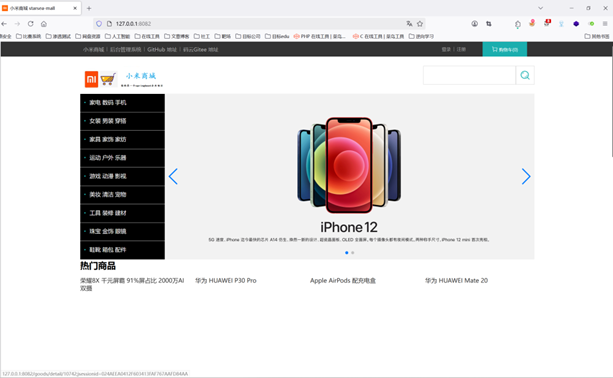This screenshot has width=613, height=378.
Task: Open the 靶场 bookmark folder
Action: pos(222,36)
